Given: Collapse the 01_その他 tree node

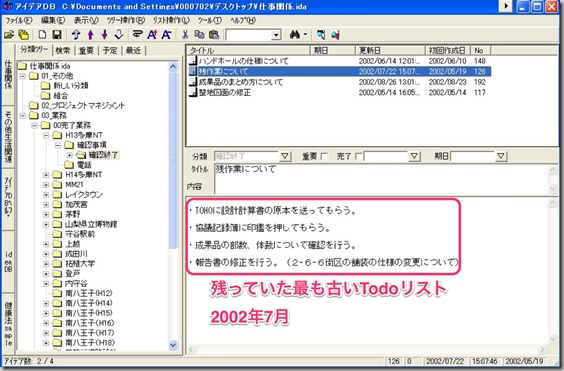Looking at the screenshot, I should point(23,76).
